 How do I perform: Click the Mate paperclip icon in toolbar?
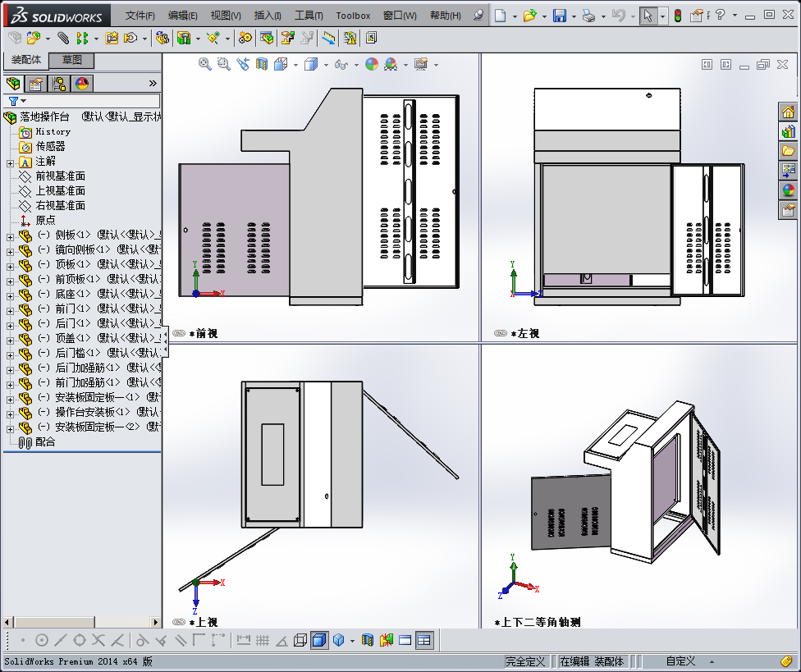(x=63, y=38)
